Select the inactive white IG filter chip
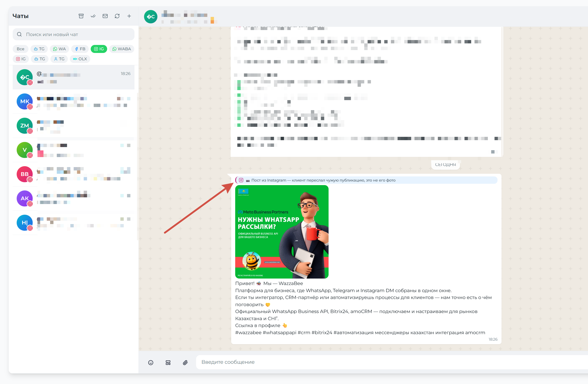 click(21, 59)
